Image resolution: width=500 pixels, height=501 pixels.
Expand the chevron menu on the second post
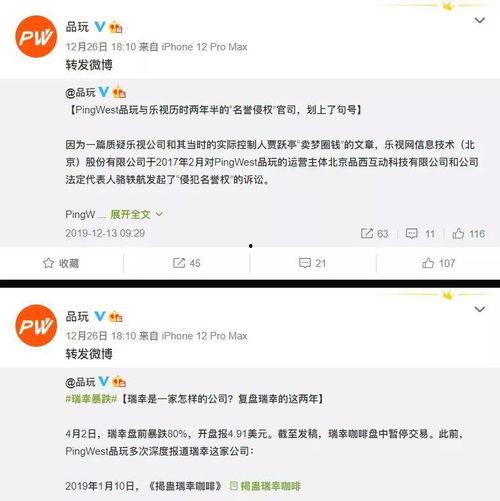pyautogui.click(x=479, y=310)
